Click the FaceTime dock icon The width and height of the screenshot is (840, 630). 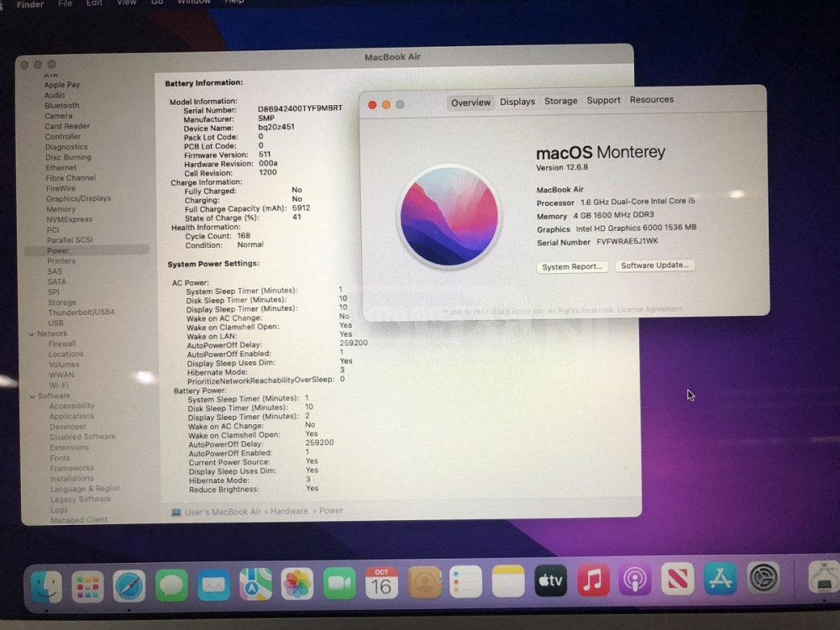pyautogui.click(x=339, y=583)
